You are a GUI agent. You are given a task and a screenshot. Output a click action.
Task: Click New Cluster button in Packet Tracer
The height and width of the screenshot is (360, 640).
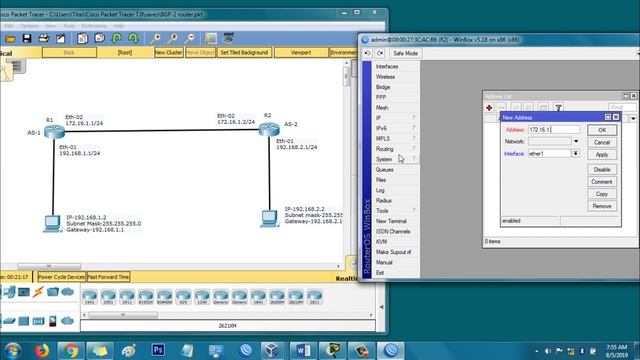[169, 53]
